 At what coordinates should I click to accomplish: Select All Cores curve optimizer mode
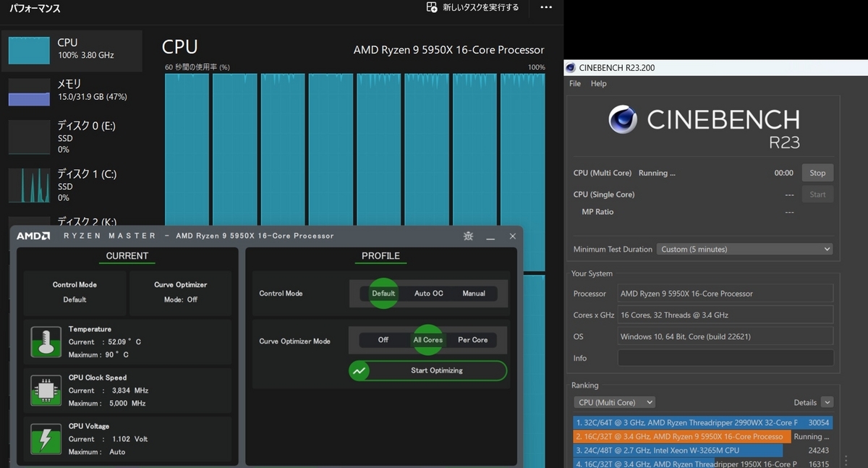[427, 339]
